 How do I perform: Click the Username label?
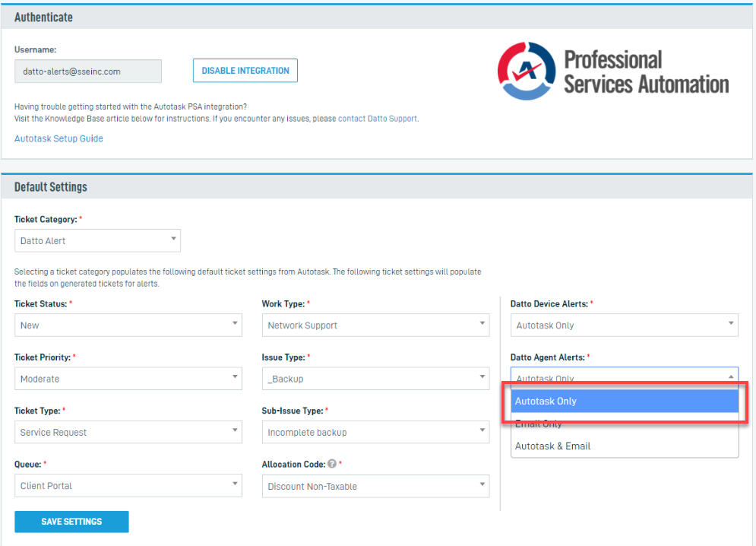click(35, 49)
